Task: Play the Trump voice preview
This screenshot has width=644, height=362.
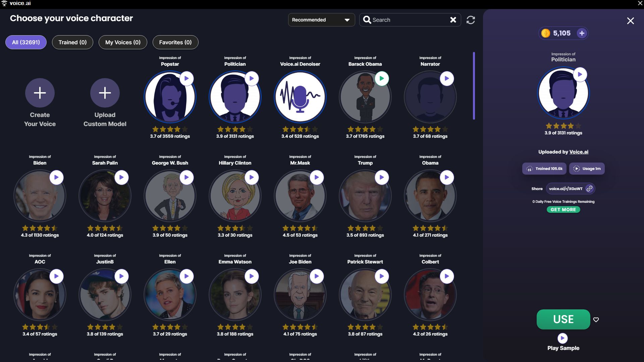Action: tap(382, 177)
